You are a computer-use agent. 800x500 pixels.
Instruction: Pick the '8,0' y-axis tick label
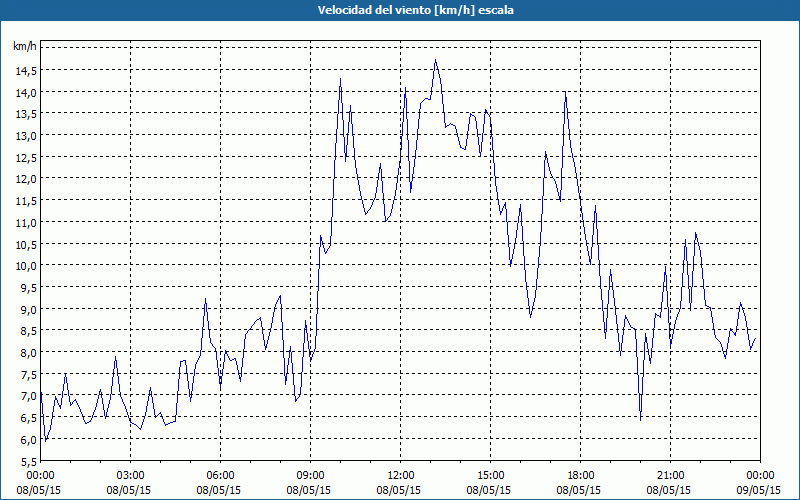point(28,353)
